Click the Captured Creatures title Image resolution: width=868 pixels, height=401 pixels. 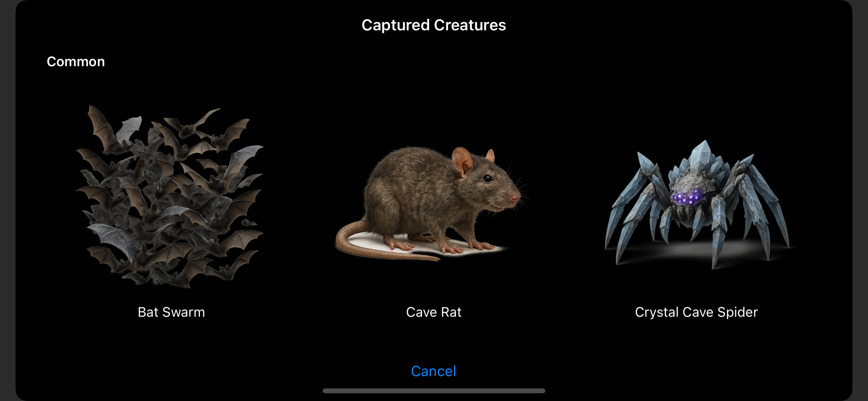point(434,25)
